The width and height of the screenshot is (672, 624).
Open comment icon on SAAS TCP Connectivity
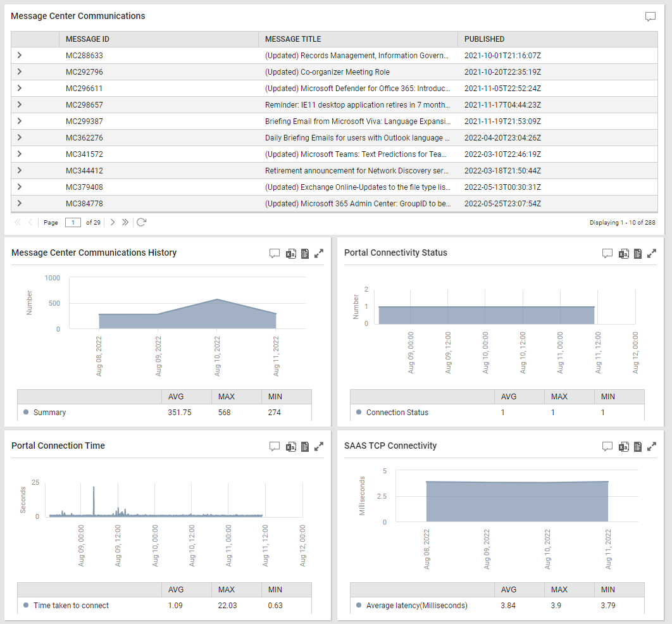tap(607, 447)
